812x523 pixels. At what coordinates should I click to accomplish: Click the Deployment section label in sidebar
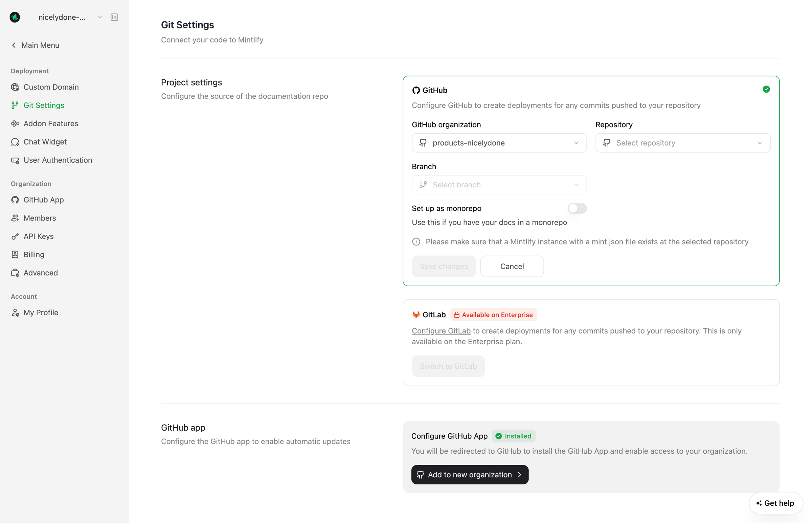30,71
